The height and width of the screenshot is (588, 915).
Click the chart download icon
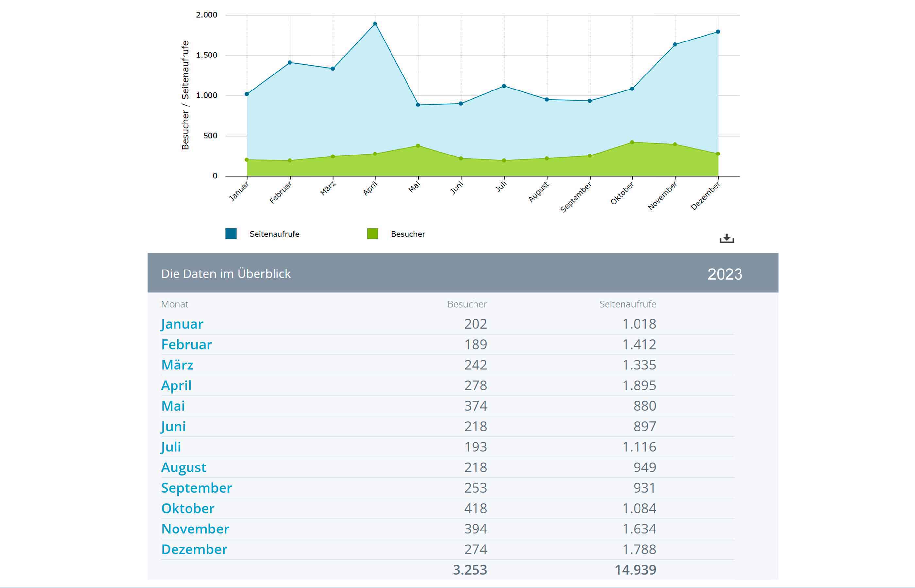coord(726,238)
